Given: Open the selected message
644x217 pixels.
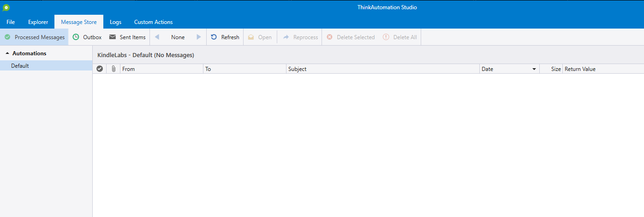Looking at the screenshot, I should pyautogui.click(x=260, y=37).
